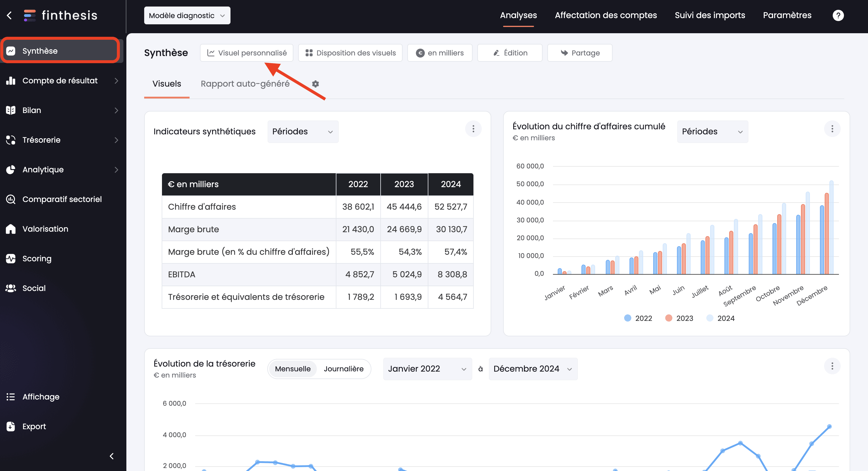This screenshot has height=471, width=868.
Task: Click the EBITDA 2024 value 8 308,8
Action: pos(452,274)
